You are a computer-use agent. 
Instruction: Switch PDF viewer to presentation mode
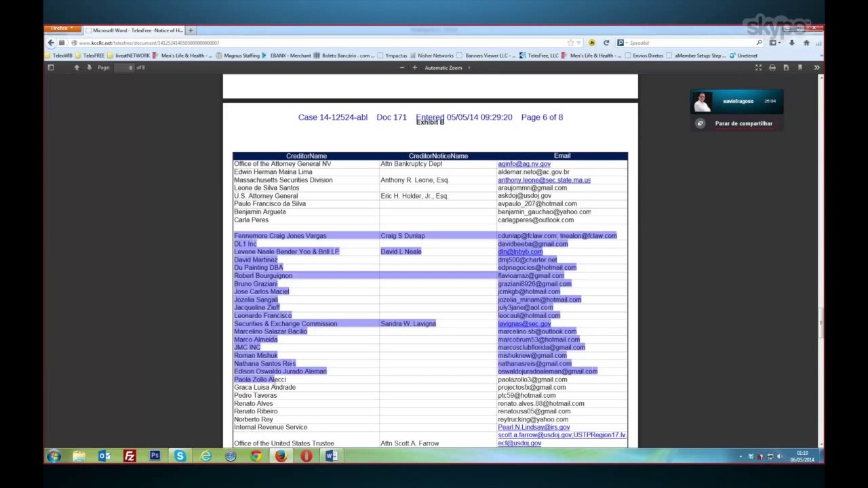(x=758, y=68)
